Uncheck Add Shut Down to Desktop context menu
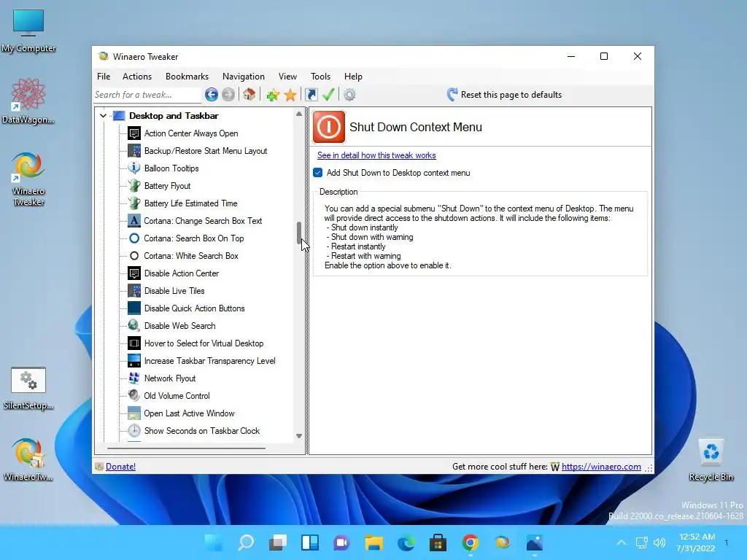The width and height of the screenshot is (747, 560). (x=318, y=173)
